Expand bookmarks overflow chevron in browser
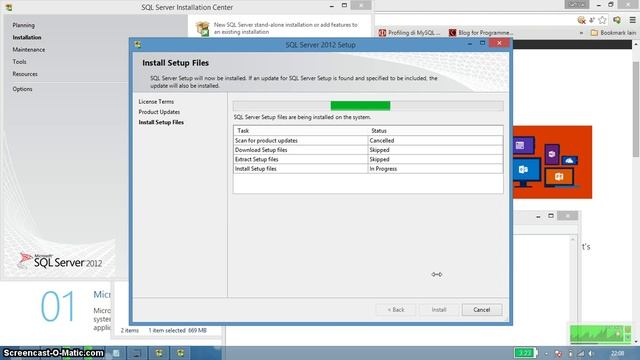The height and width of the screenshot is (360, 640). pyautogui.click(x=581, y=33)
